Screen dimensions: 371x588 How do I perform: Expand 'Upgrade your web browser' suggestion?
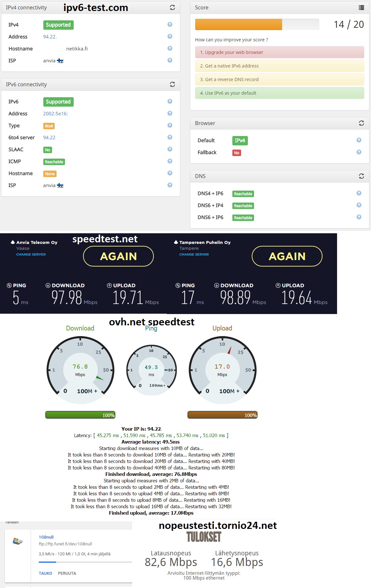[x=279, y=52]
